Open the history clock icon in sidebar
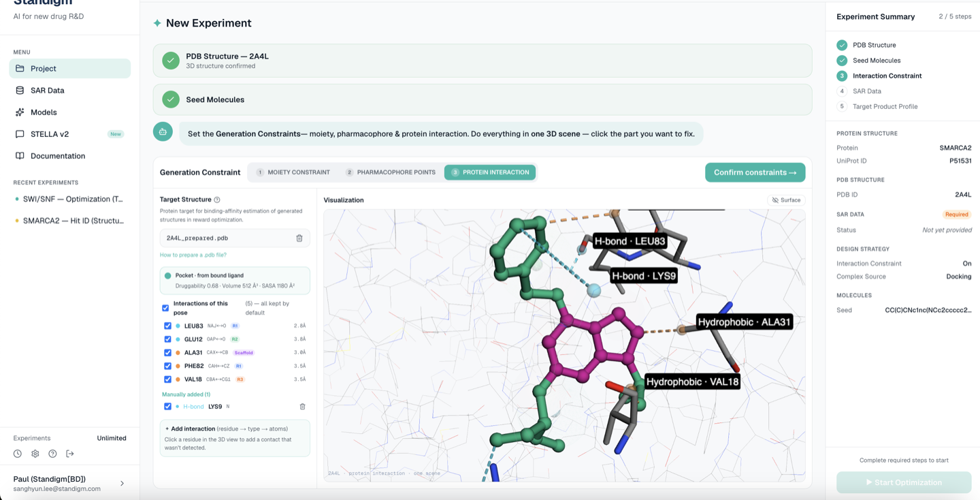980x500 pixels. [x=18, y=454]
